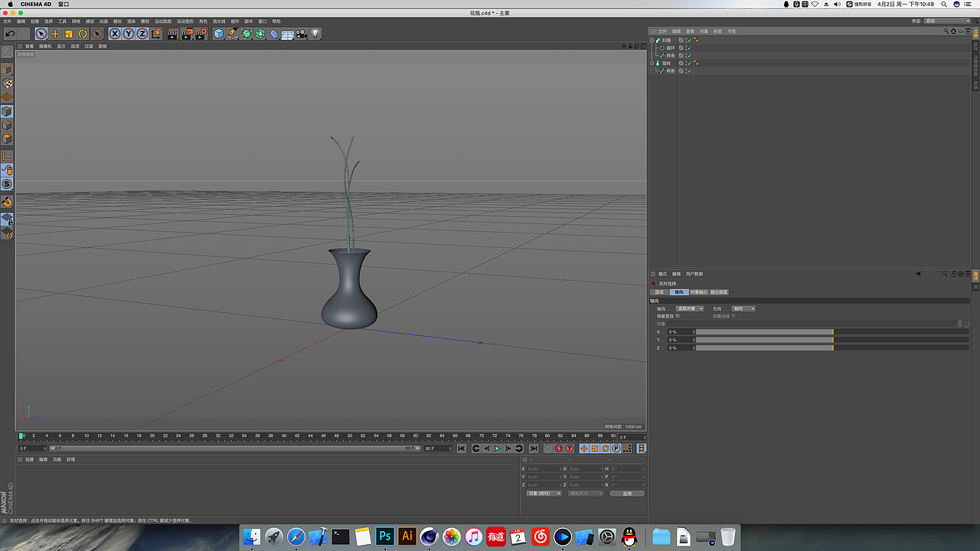Toggle the Z axis lock
Viewport: 980px width, 551px height.
click(x=142, y=34)
